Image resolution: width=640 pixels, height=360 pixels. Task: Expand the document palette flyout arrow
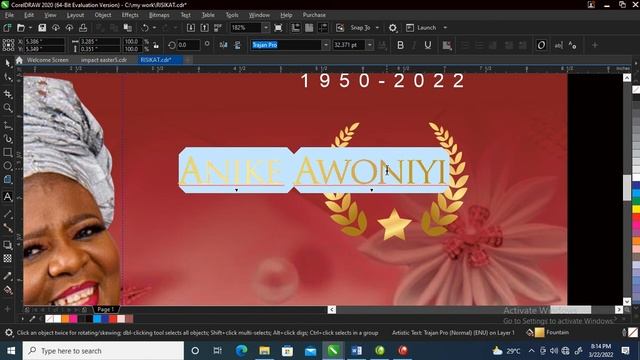[22, 319]
